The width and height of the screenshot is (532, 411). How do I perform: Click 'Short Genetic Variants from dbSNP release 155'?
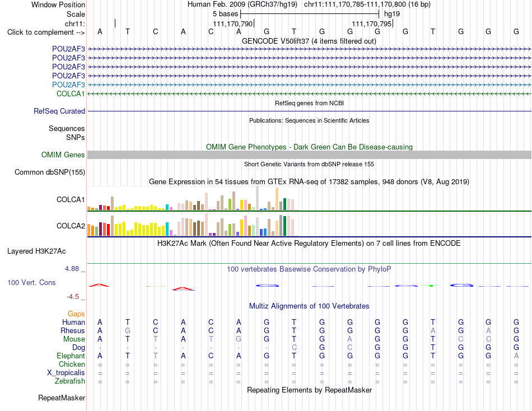point(309,164)
